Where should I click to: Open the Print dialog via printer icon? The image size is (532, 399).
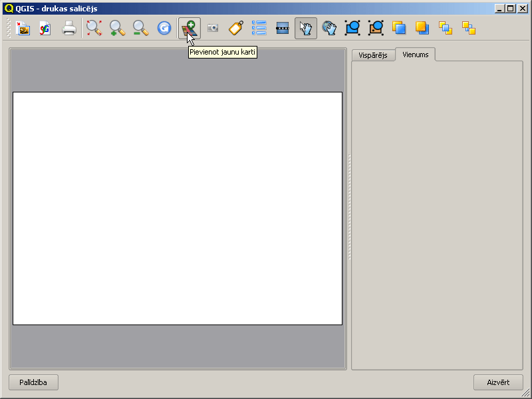[x=69, y=28]
